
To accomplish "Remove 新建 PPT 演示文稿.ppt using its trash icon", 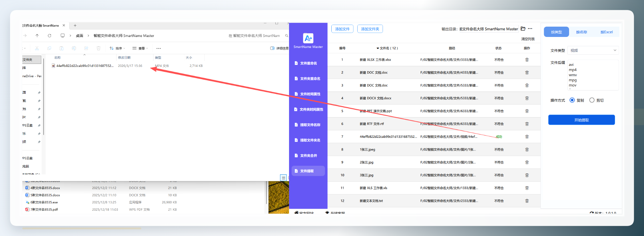I will point(527,111).
